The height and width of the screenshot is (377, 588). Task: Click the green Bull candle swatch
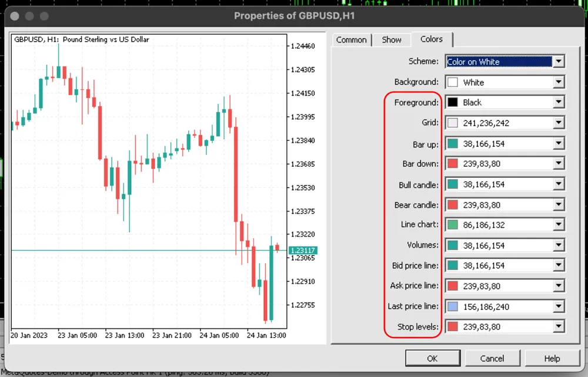point(453,184)
